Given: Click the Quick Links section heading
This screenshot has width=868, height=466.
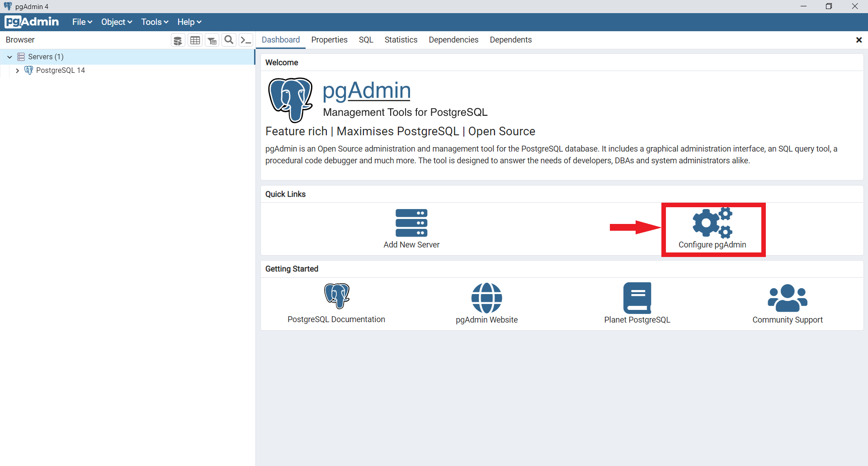Looking at the screenshot, I should pos(285,194).
